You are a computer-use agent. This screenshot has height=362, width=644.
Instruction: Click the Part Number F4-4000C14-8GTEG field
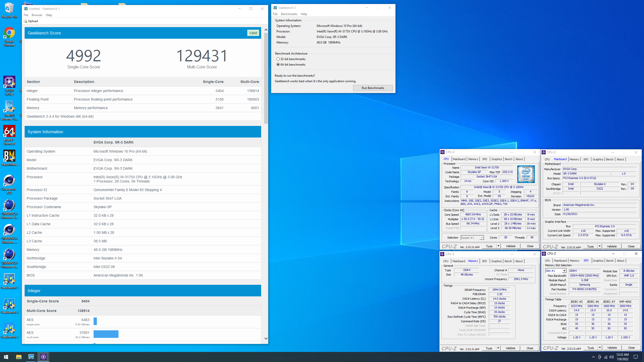pos(585,289)
